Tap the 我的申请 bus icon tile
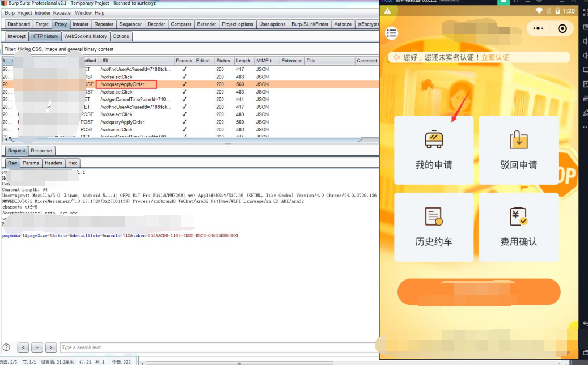Image resolution: width=588 pixels, height=365 pixels. tap(434, 150)
